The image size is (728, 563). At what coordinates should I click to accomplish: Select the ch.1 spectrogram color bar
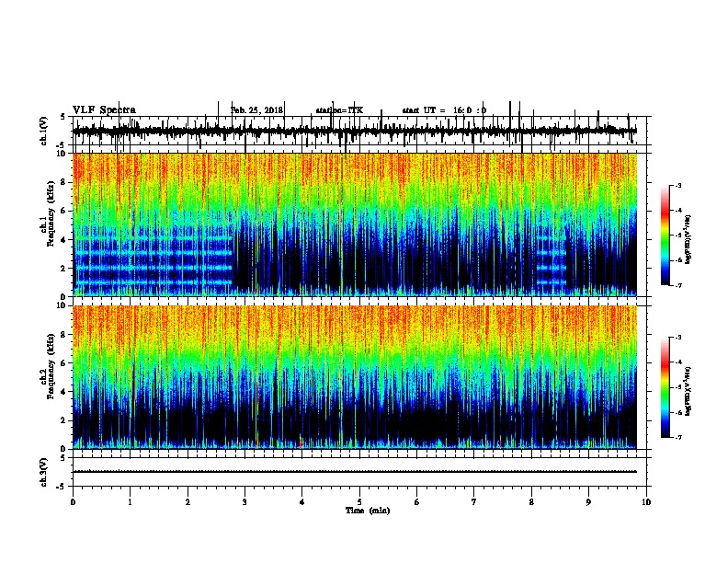665,236
